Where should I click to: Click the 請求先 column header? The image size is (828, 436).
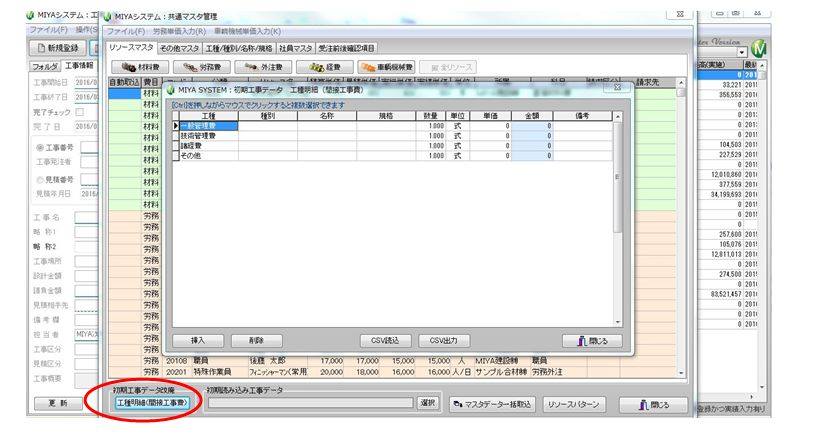(648, 82)
